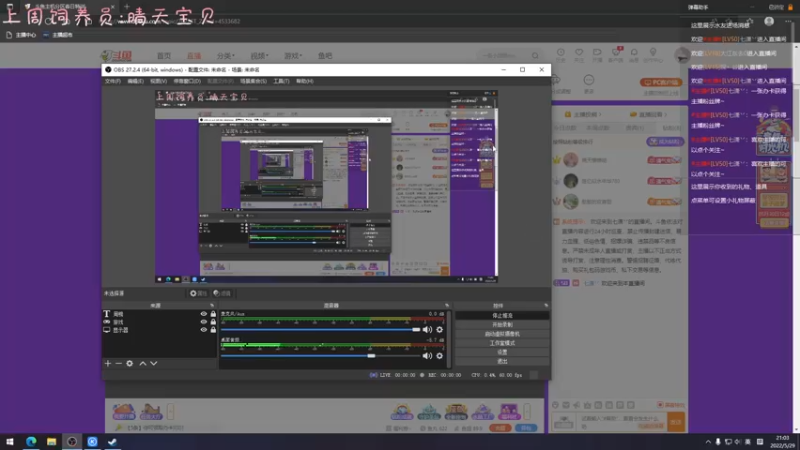Open the 编辑(E) menu in OBS
This screenshot has height=450, width=800.
(x=135, y=81)
